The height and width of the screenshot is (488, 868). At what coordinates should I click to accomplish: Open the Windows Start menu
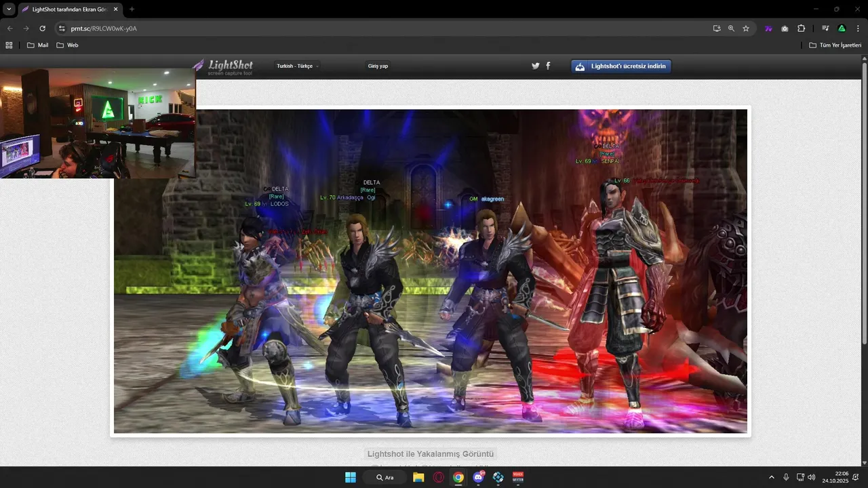pos(351,477)
